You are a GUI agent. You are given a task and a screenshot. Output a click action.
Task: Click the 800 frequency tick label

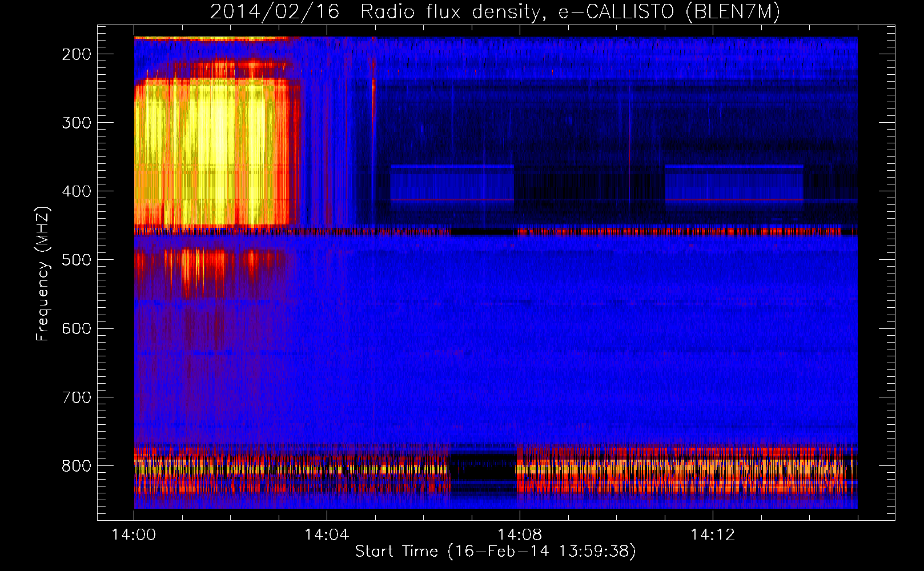pos(77,466)
